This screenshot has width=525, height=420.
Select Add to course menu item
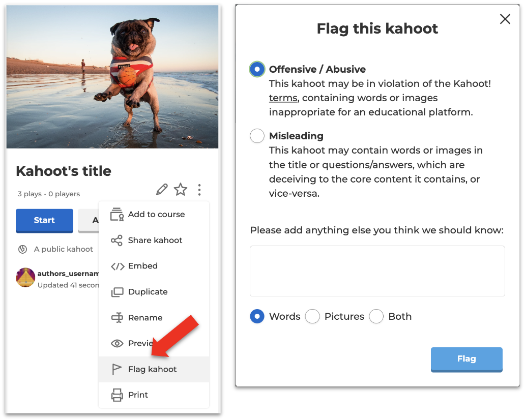click(156, 215)
